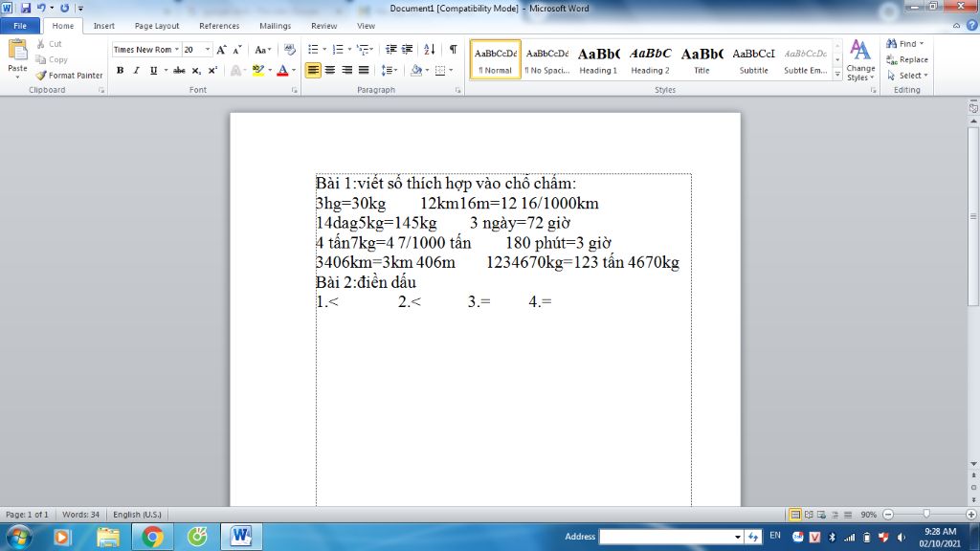Open Google Chrome from taskbar
Screen dimensions: 980x551
[152, 537]
